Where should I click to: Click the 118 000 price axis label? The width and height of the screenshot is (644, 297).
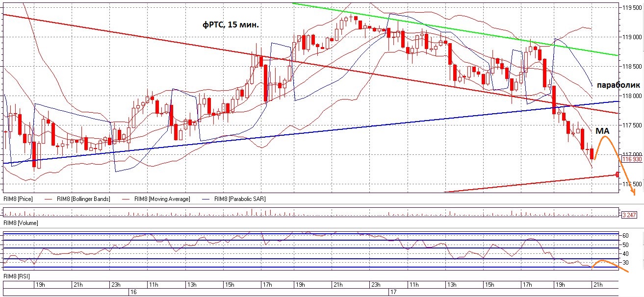632,96
